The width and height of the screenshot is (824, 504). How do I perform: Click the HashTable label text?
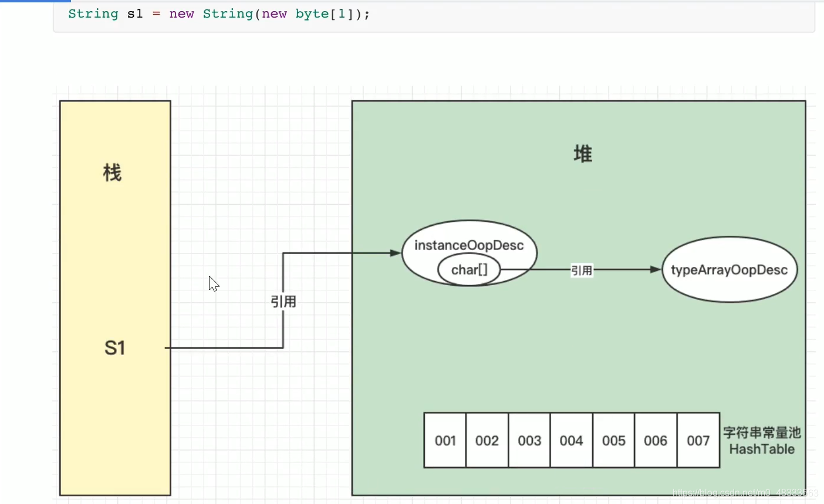[x=762, y=449]
